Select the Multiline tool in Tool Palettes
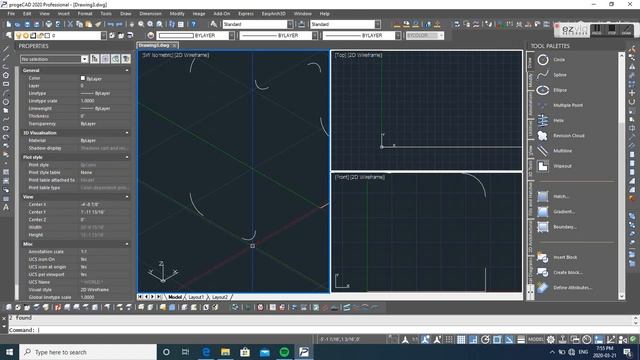This screenshot has height=360, width=640. [x=554, y=151]
